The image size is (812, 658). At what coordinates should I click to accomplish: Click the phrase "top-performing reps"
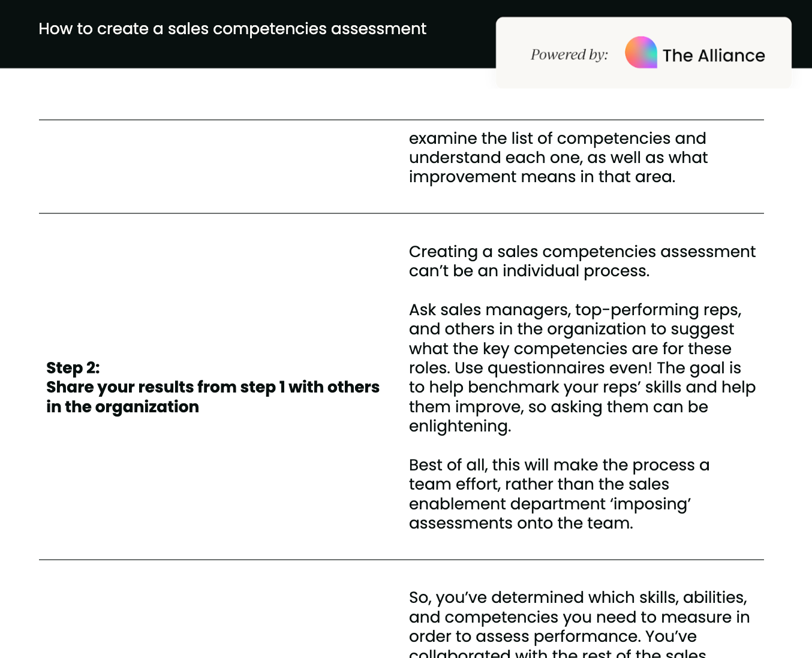tap(657, 310)
